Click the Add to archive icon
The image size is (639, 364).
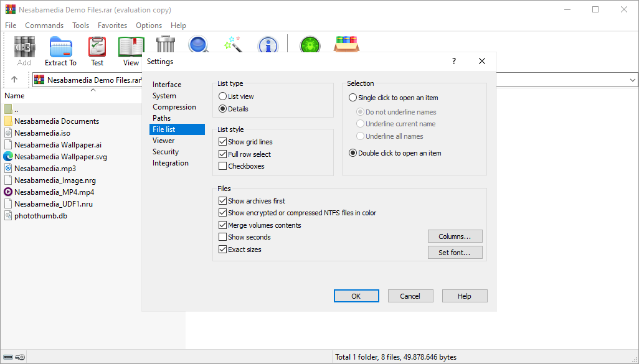pyautogui.click(x=24, y=47)
